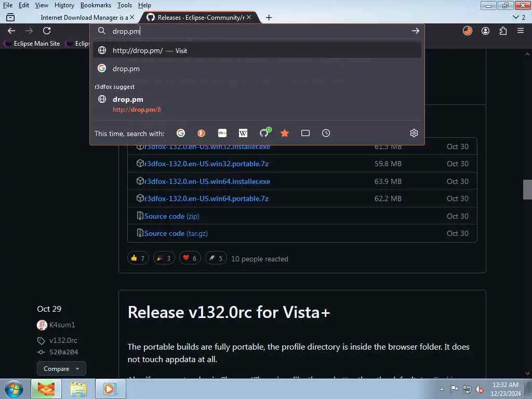Open the History menu
The image size is (532, 399).
coord(64,5)
